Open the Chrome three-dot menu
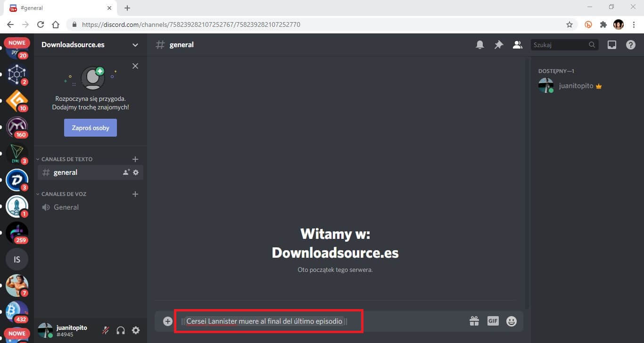Image resolution: width=644 pixels, height=343 pixels. (x=633, y=24)
